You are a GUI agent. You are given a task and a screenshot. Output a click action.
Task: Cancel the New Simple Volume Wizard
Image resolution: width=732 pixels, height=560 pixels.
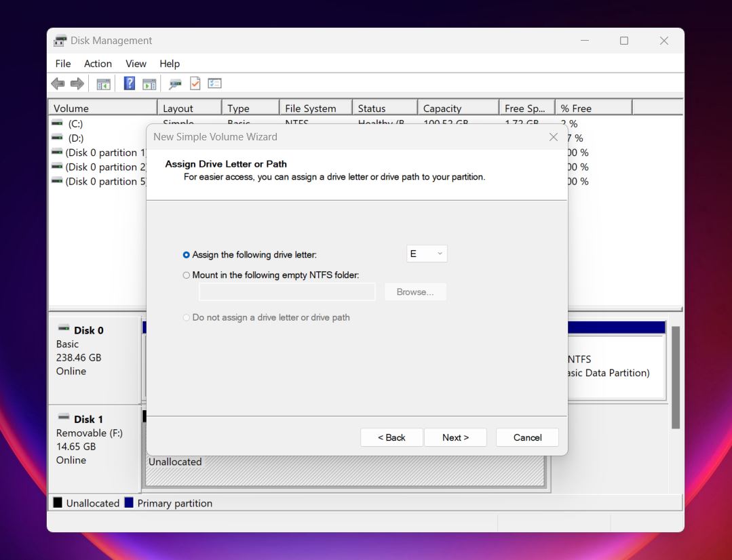coord(528,437)
